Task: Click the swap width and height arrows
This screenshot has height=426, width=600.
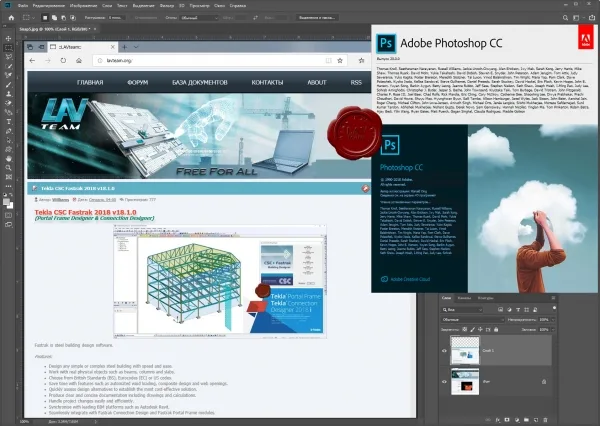Action: coord(256,18)
